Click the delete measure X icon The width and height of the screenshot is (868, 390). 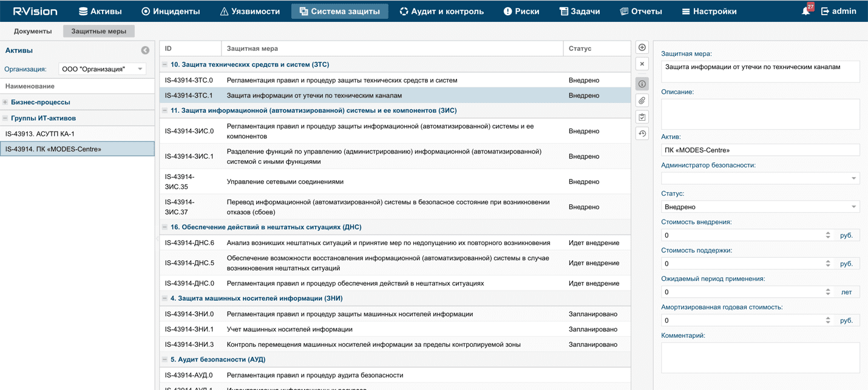[642, 64]
